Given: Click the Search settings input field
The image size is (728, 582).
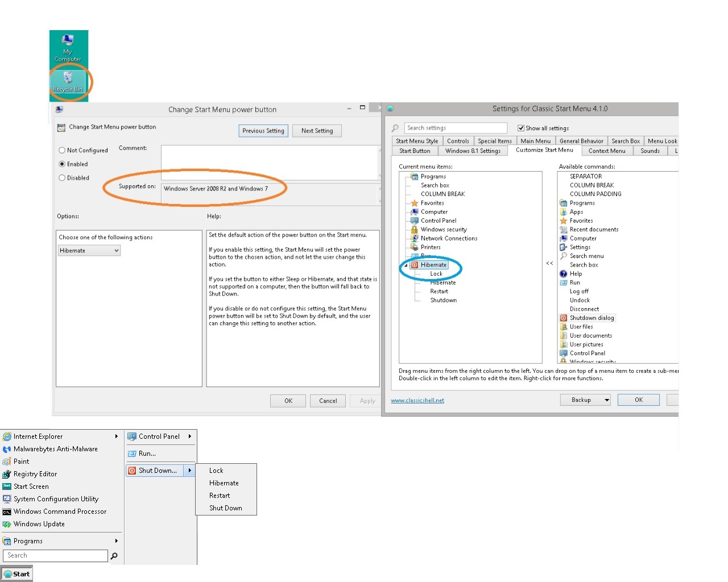Looking at the screenshot, I should tap(456, 128).
